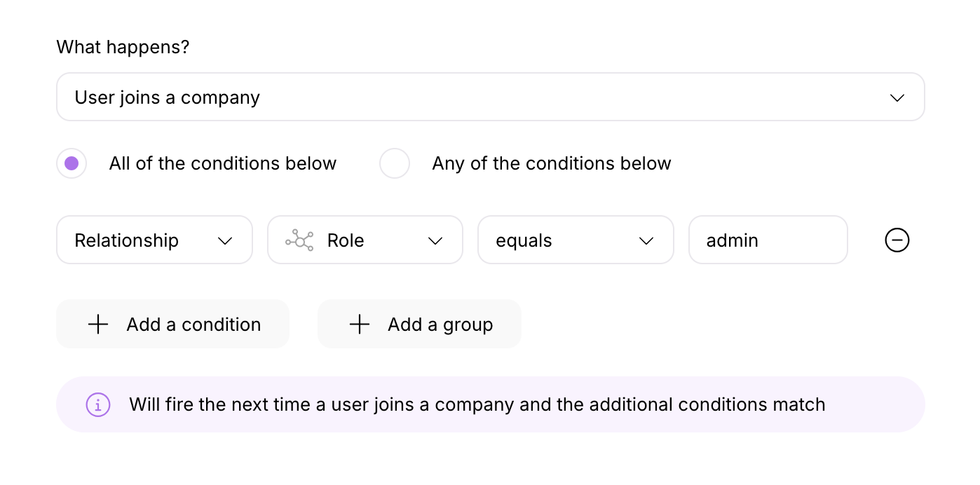Screen dimensions: 980x485
Task: Click the admin value input field
Action: click(768, 240)
